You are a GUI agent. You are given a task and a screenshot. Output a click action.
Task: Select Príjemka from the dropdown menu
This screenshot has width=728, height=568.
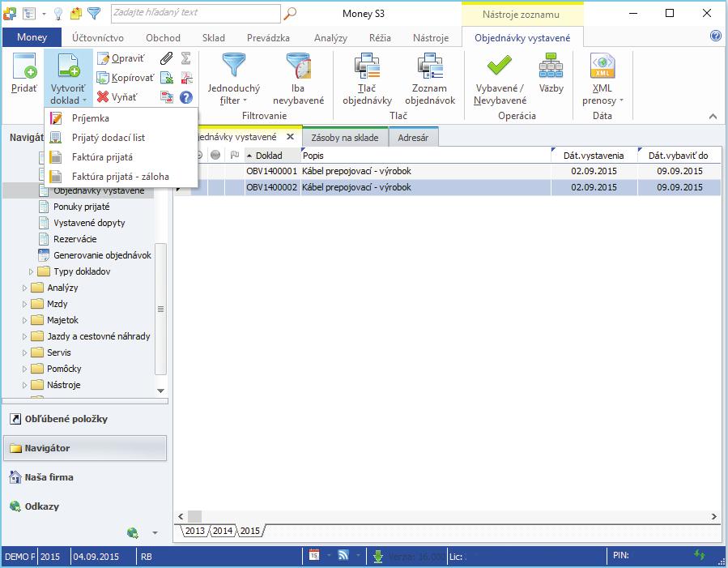(x=121, y=118)
